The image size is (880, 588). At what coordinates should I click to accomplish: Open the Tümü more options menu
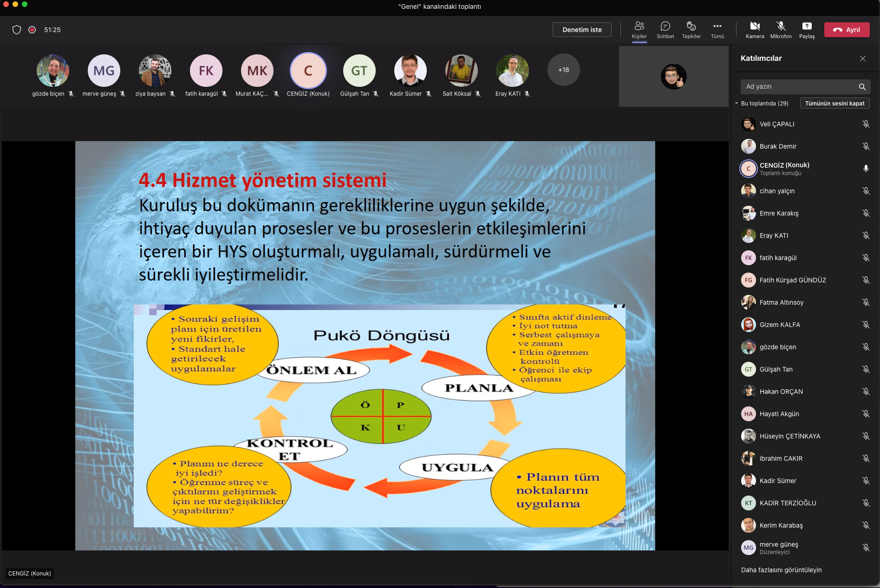point(717,26)
